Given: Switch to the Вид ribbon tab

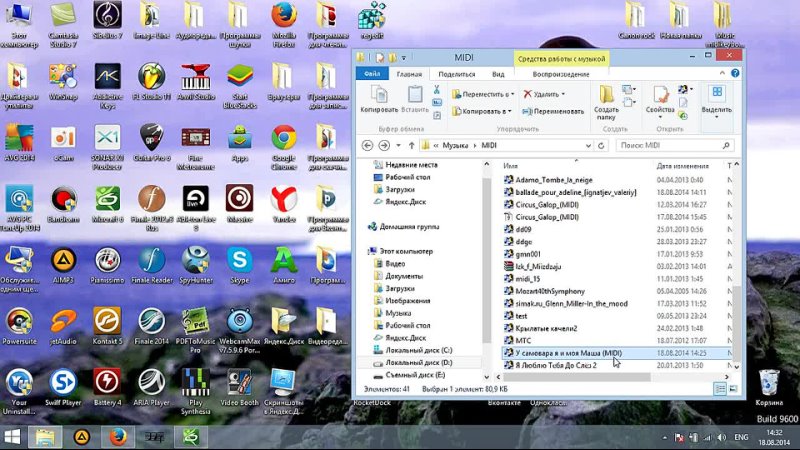Looking at the screenshot, I should [498, 74].
